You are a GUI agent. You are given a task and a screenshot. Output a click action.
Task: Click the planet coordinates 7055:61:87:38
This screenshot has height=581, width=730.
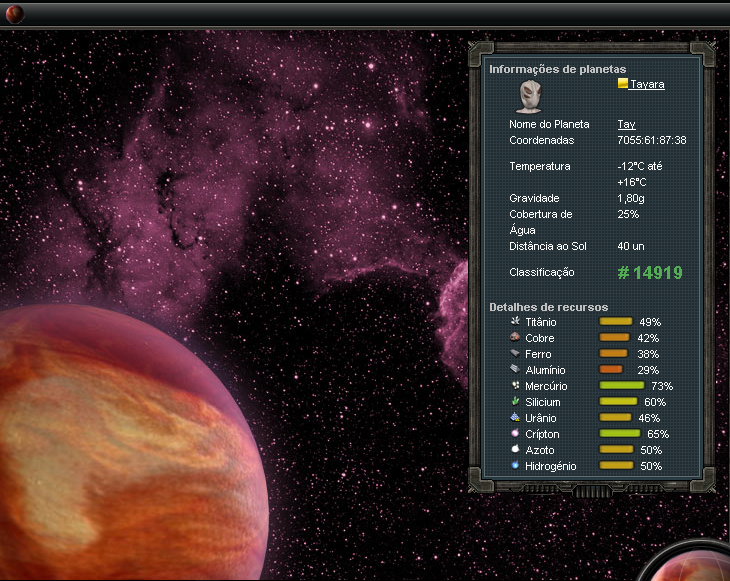651,141
